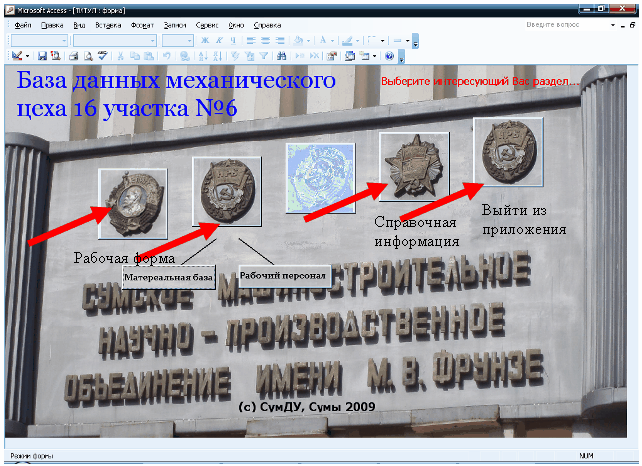
Task: Click the Cut scissors icon
Action: pyautogui.click(x=120, y=56)
